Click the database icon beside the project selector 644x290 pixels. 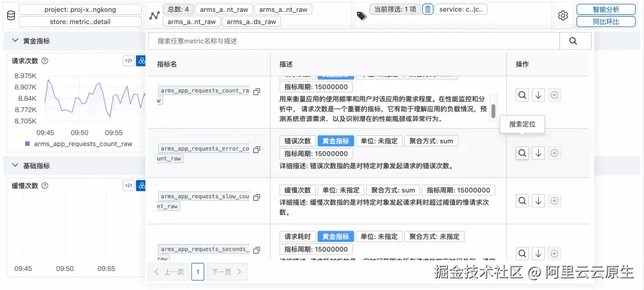pos(11,15)
